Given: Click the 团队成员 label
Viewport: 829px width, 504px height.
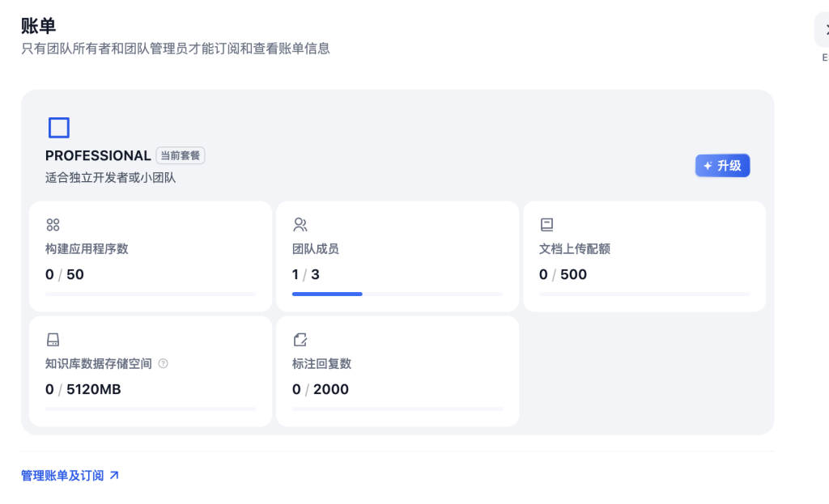Looking at the screenshot, I should click(316, 249).
